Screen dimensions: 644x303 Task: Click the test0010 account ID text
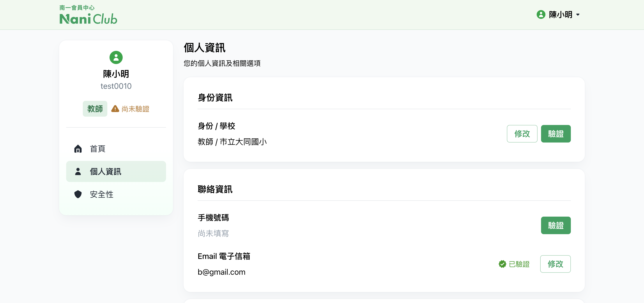[116, 86]
